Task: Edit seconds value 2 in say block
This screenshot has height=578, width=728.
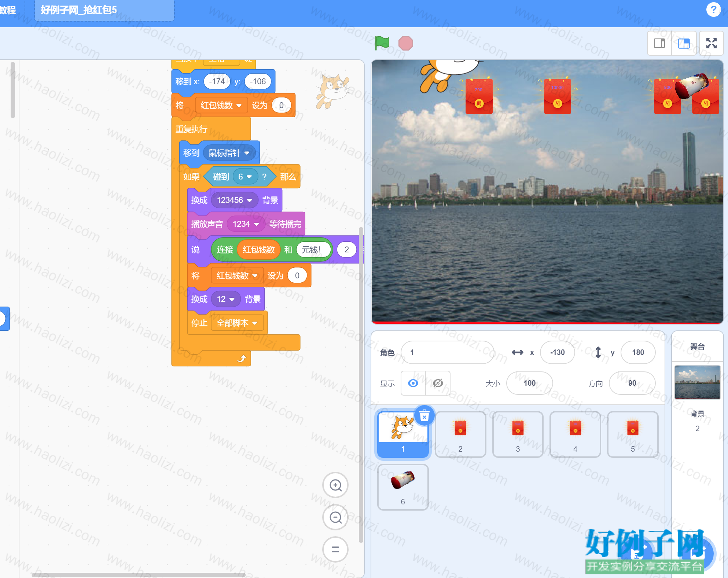Action: point(346,250)
